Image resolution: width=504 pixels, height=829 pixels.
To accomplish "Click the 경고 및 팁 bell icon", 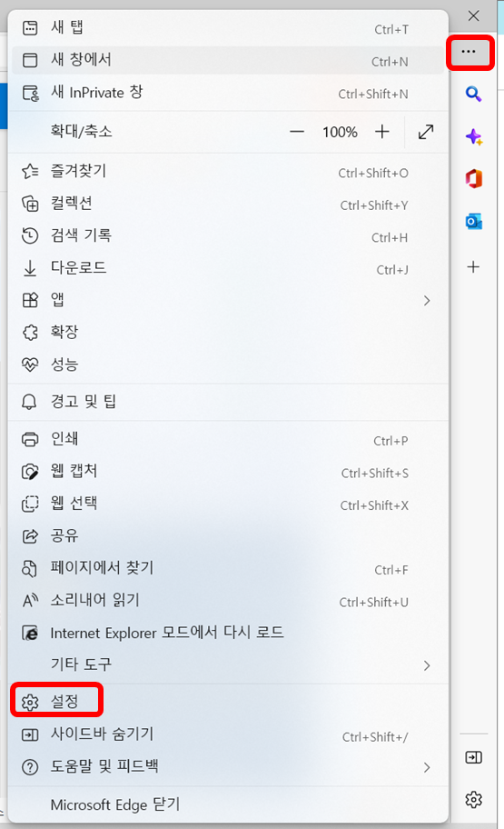I will (29, 402).
